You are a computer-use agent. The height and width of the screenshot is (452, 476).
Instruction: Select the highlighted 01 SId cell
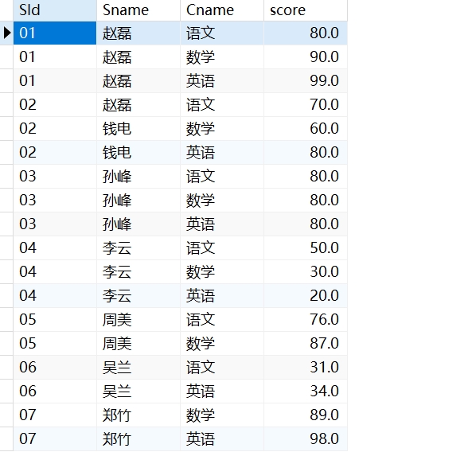[55, 33]
